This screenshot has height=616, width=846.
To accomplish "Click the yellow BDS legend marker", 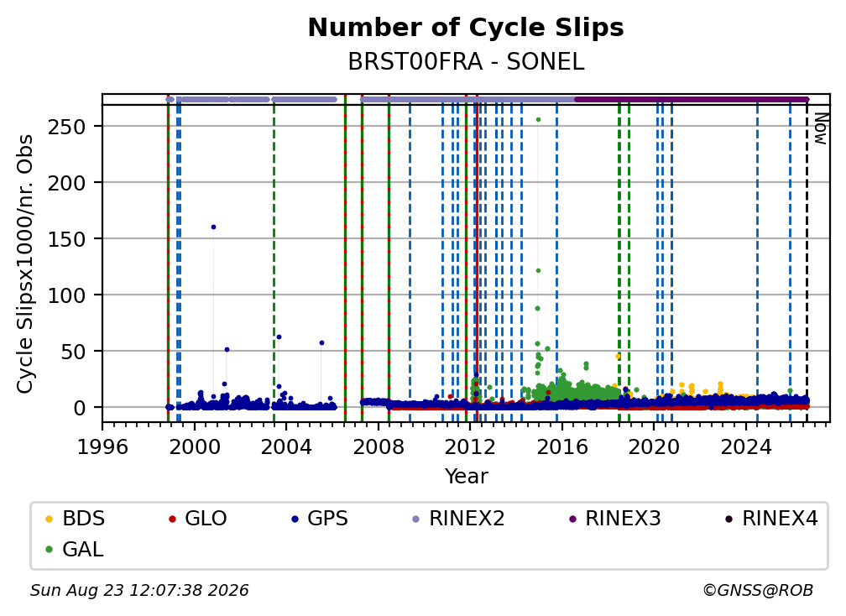I will click(49, 519).
